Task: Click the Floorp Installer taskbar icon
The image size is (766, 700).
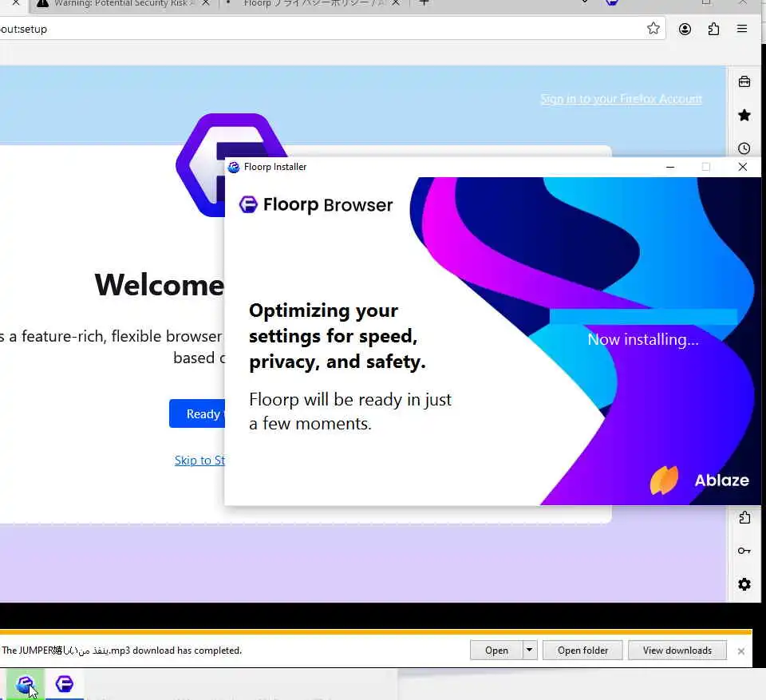Action: [25, 684]
